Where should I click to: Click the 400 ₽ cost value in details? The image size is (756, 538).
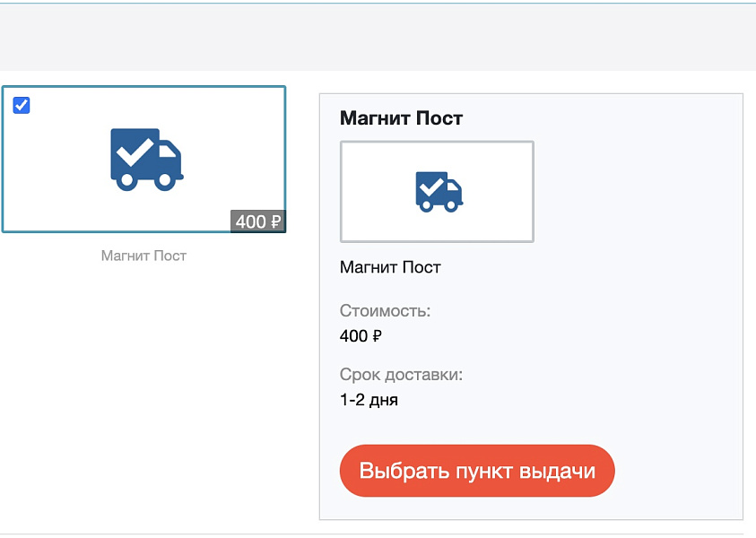[361, 336]
